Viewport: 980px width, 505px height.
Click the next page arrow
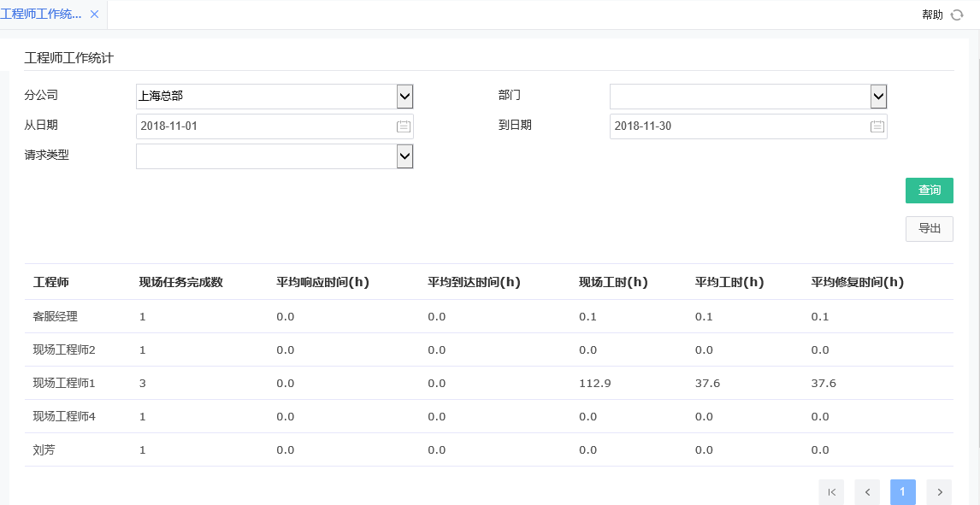pos(939,492)
